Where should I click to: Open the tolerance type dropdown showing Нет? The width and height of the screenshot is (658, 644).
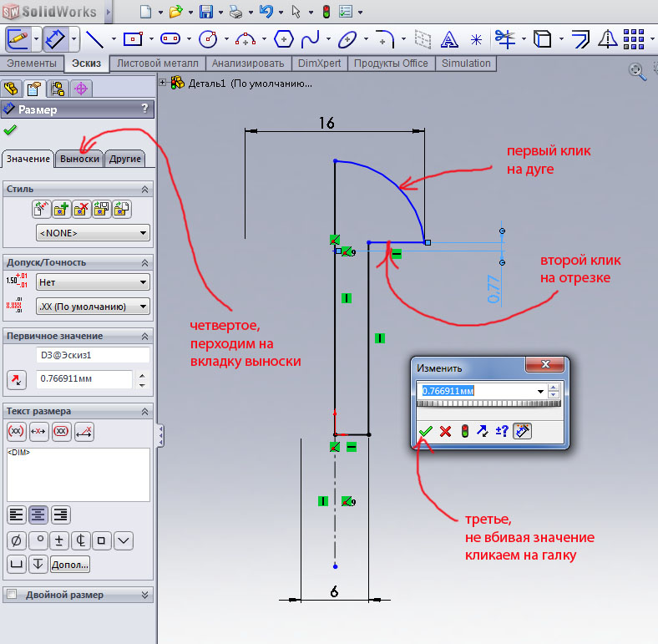point(93,282)
